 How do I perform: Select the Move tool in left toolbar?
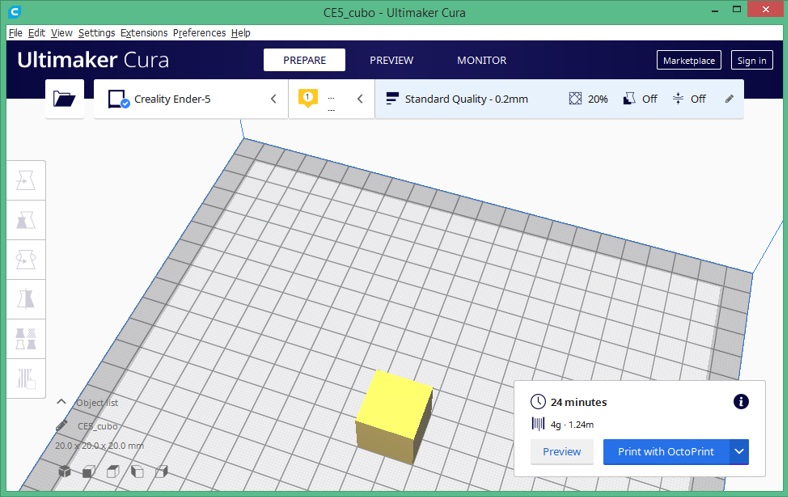pyautogui.click(x=26, y=180)
